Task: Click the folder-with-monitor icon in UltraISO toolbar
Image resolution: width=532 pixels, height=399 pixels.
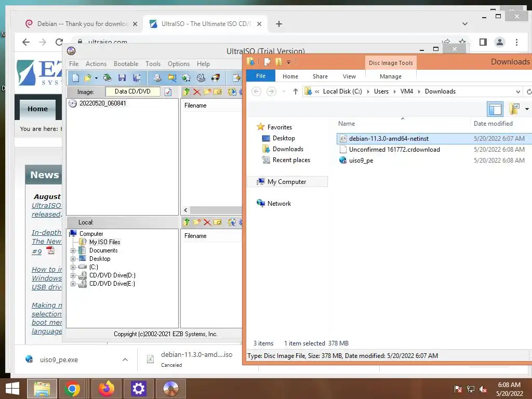Action: [x=172, y=78]
